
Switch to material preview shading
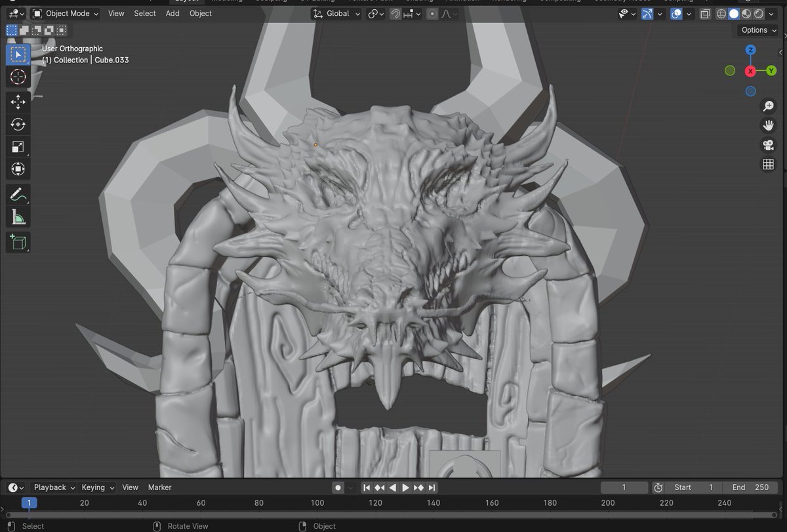(746, 13)
